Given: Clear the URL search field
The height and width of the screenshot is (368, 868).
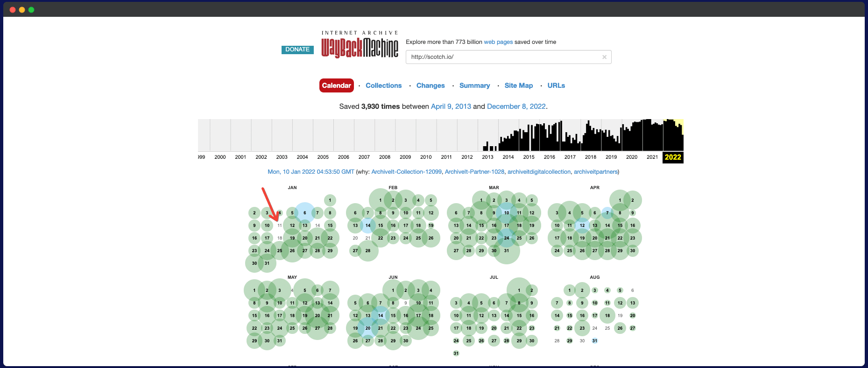Looking at the screenshot, I should point(604,57).
